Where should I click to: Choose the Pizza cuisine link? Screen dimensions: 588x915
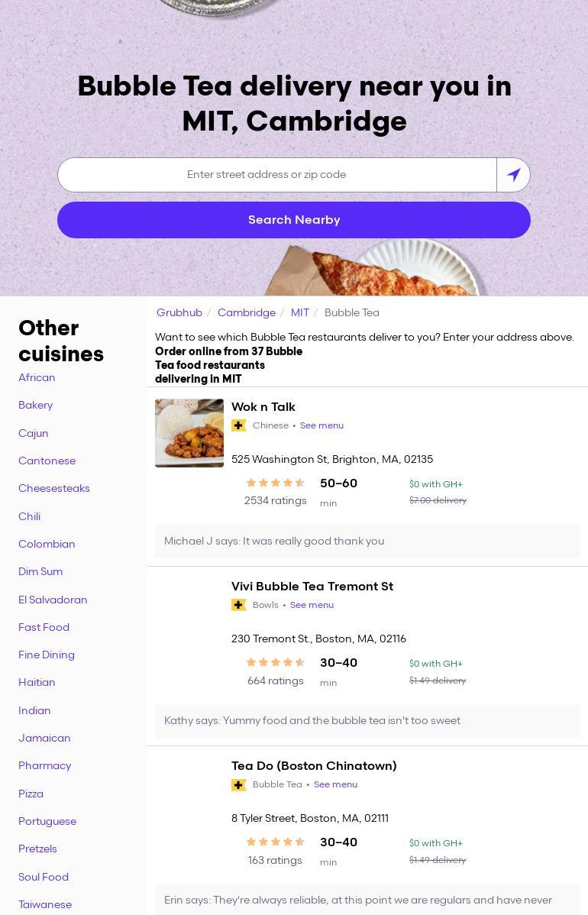tap(31, 794)
